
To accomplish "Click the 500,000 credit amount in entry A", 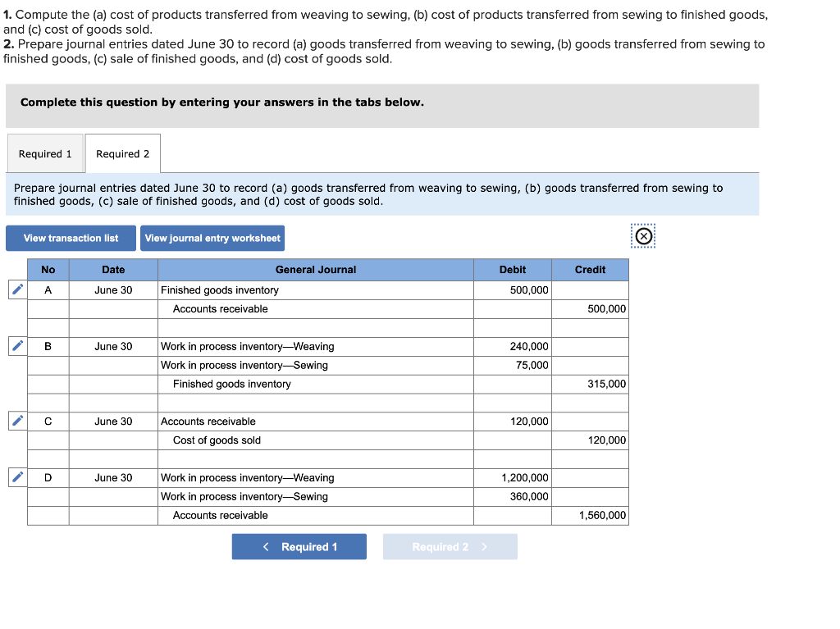I will 591,309.
